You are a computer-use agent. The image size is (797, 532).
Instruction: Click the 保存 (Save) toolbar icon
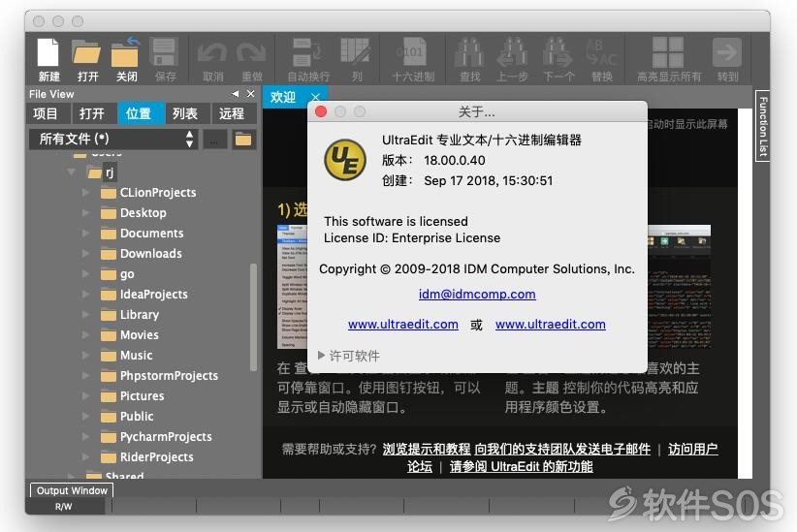tap(164, 53)
